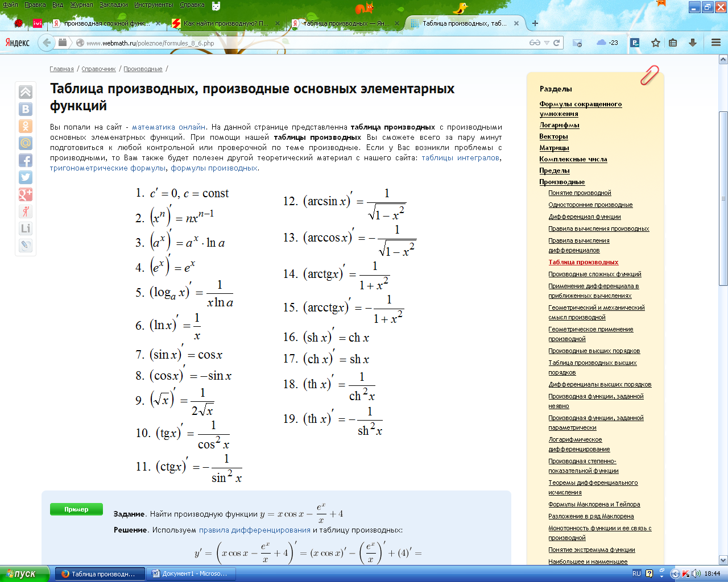The width and height of the screenshot is (728, 582).
Task: Switch to Документ1 - Microsoft Word taskbar item
Action: [x=190, y=573]
